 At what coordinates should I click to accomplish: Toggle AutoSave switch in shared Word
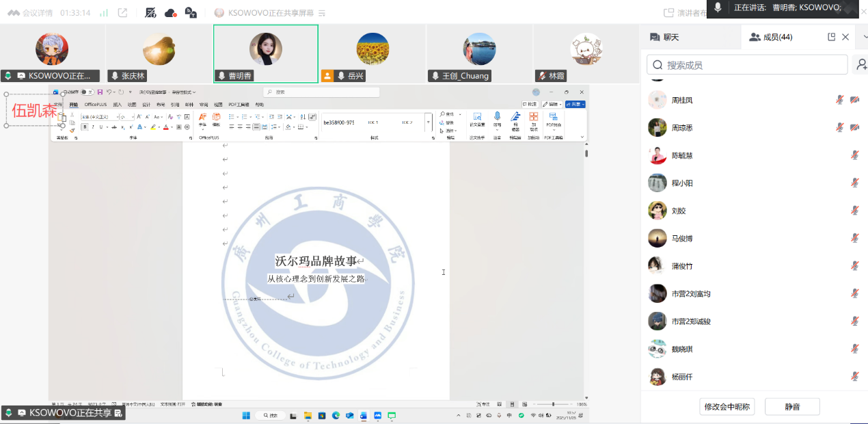(x=86, y=92)
